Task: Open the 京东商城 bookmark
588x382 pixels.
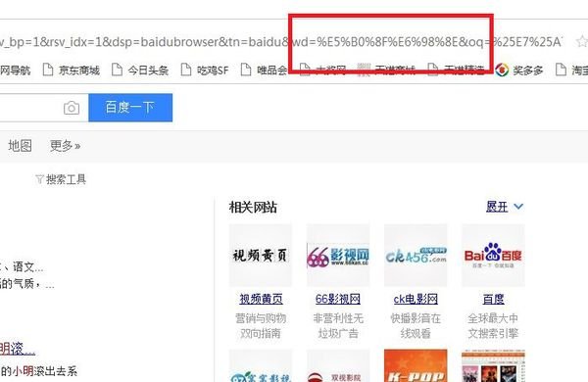Action: coord(72,71)
